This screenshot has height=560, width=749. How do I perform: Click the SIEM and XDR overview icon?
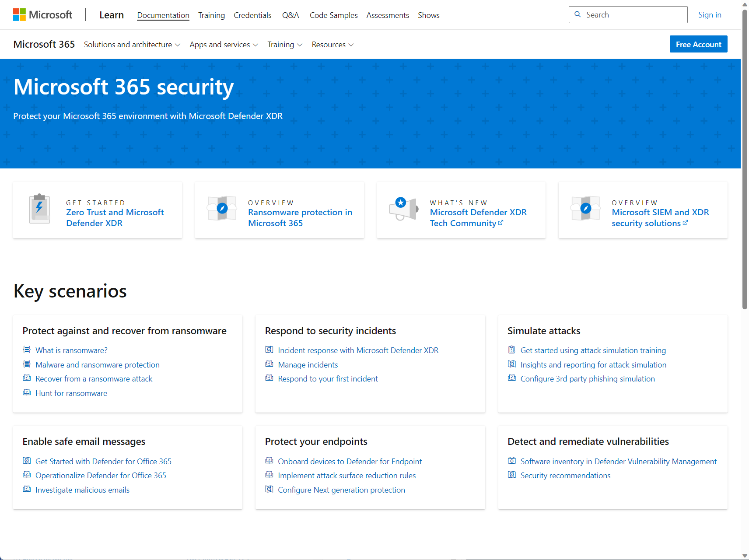click(586, 208)
